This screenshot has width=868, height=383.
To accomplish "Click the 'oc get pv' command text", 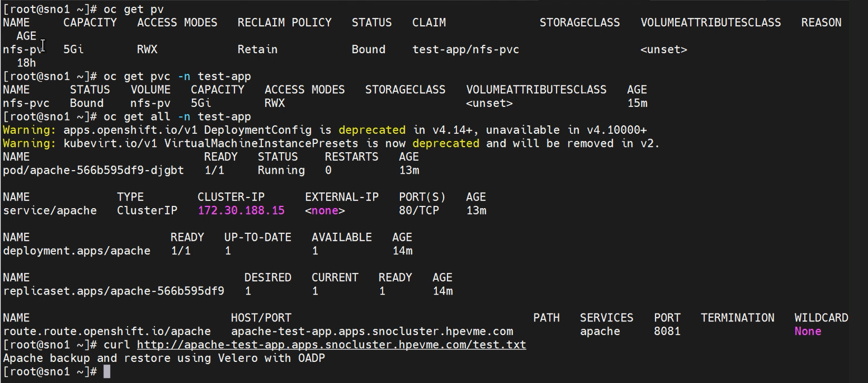I will (x=133, y=9).
